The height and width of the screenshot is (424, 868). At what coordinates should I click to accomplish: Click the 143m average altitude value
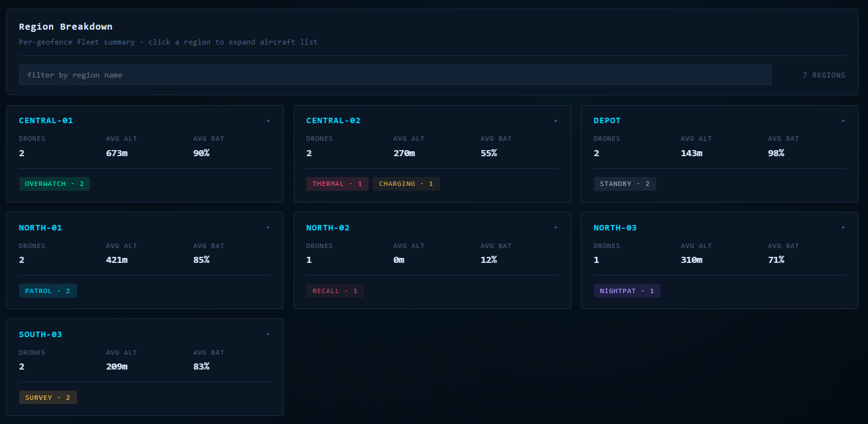point(691,153)
